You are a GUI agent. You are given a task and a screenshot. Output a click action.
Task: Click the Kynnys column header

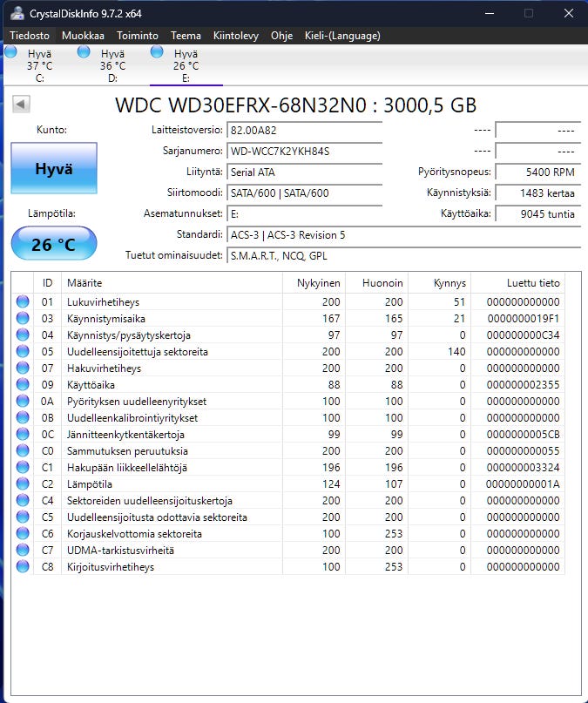440,283
